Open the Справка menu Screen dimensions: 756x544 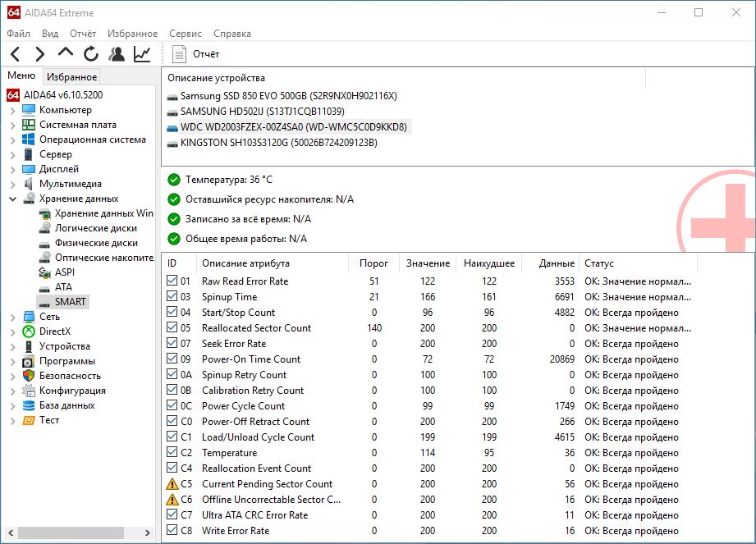(232, 34)
